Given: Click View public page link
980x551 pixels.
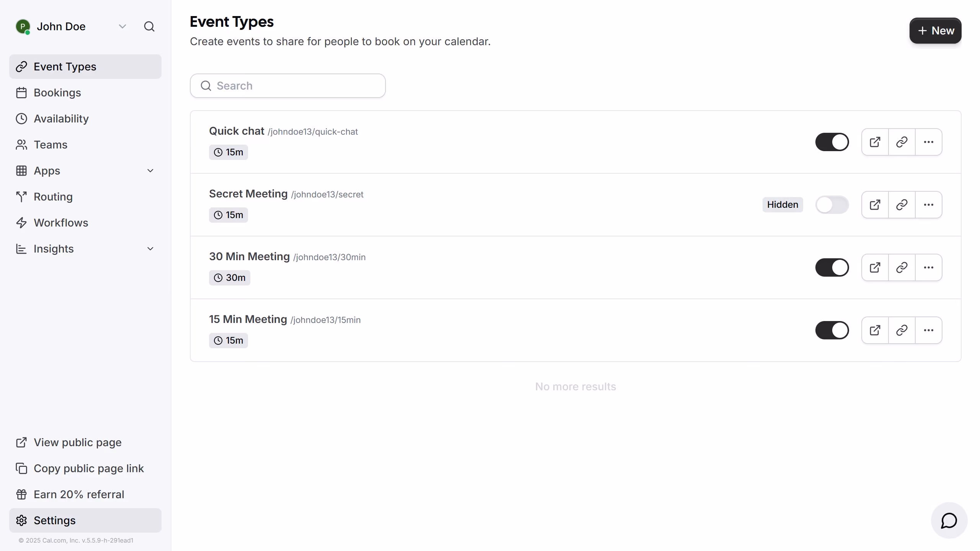Looking at the screenshot, I should tap(85, 442).
